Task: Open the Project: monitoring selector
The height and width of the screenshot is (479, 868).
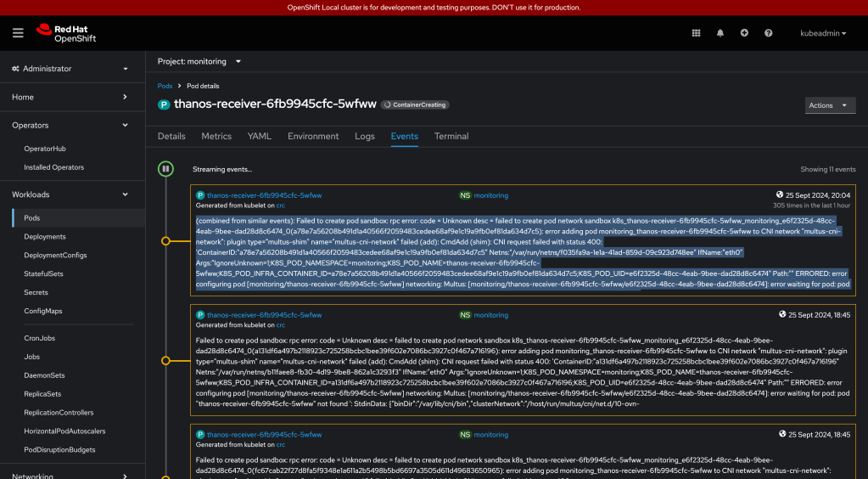Action: tap(199, 61)
